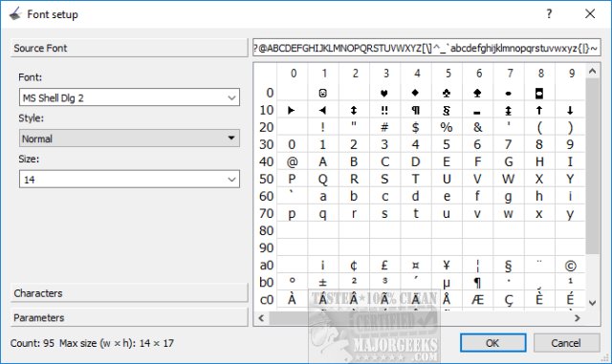The image size is (612, 364).
Task: Select the lowercase g character cell
Action: [508, 196]
